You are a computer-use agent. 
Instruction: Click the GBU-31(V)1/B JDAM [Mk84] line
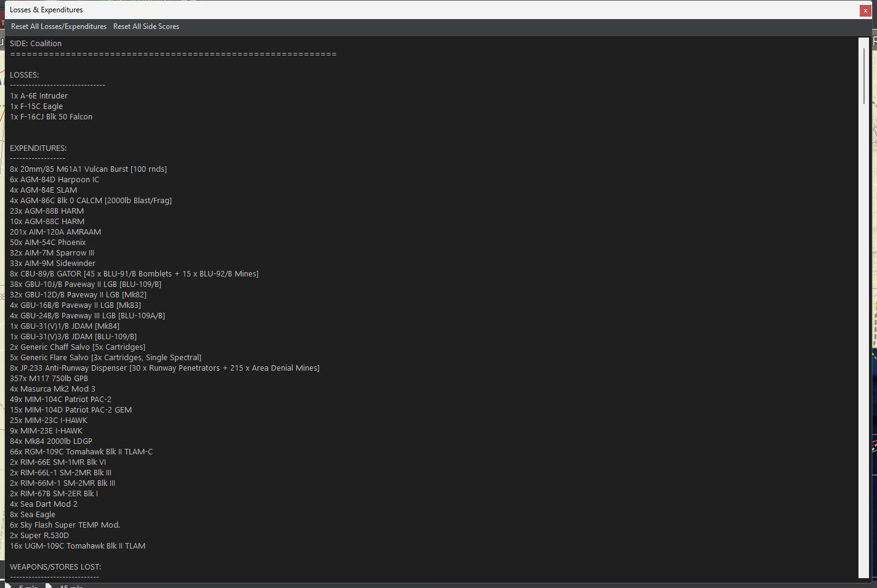click(65, 326)
